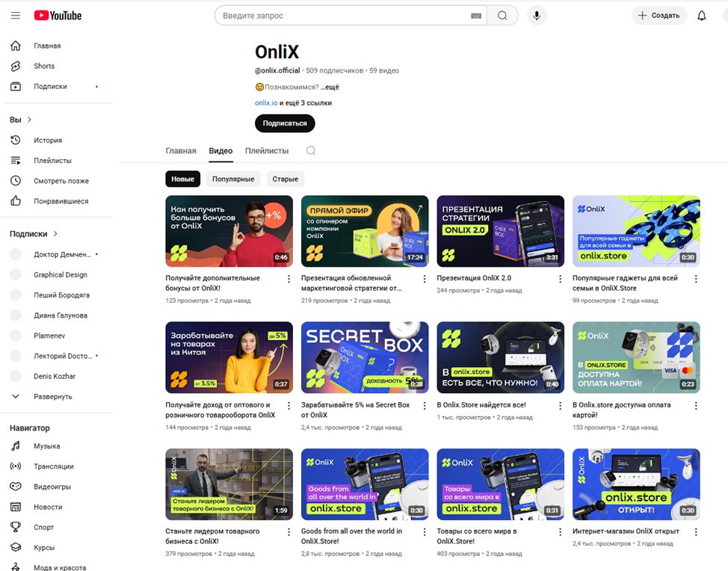Activate voice search microphone
Screen dimensions: 728x571
[x=537, y=16]
